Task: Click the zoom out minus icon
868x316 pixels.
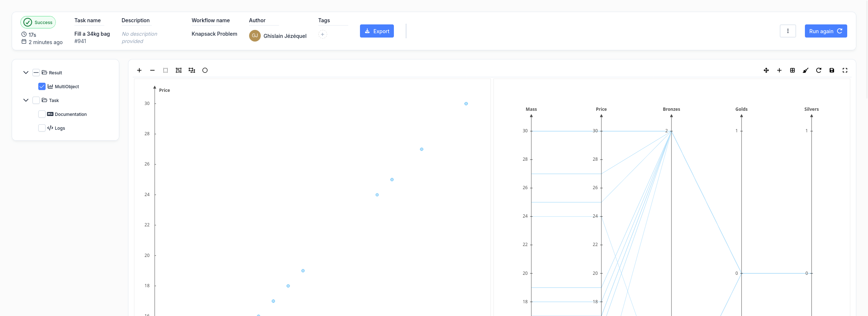Action: 152,70
